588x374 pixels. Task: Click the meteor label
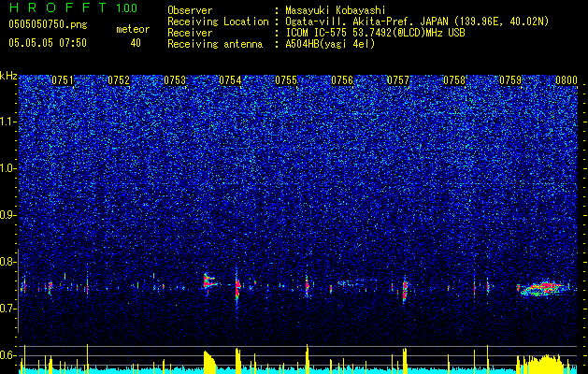(x=133, y=29)
